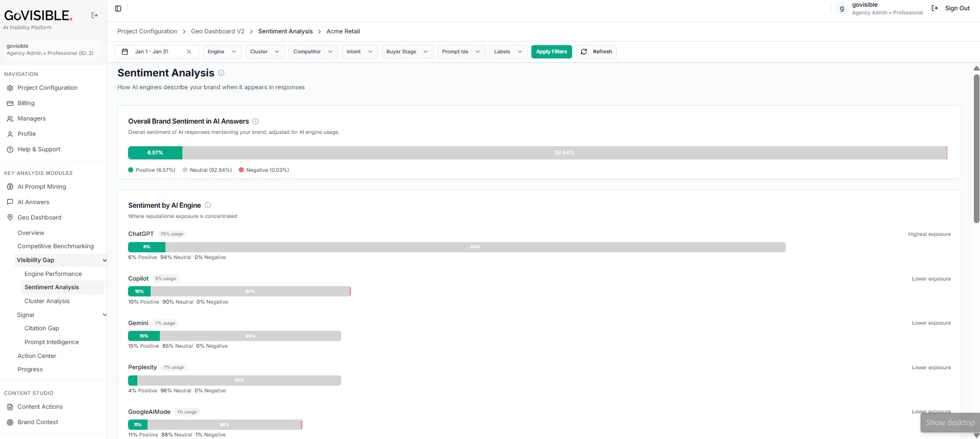980x439 pixels.
Task: Click the GoVisible logo
Action: (x=38, y=15)
